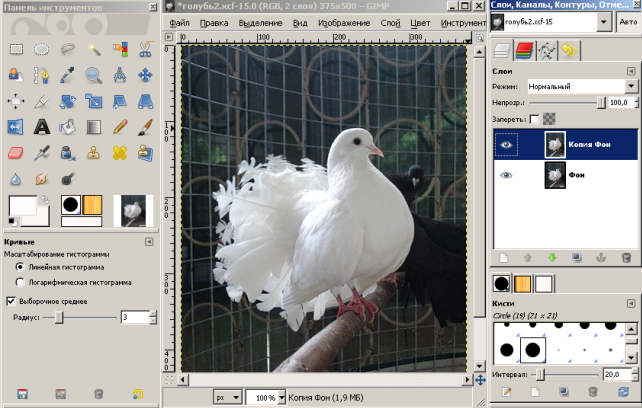The image size is (642, 408).
Task: Toggle the lock alpha channel checkerboard icon
Action: coord(549,119)
